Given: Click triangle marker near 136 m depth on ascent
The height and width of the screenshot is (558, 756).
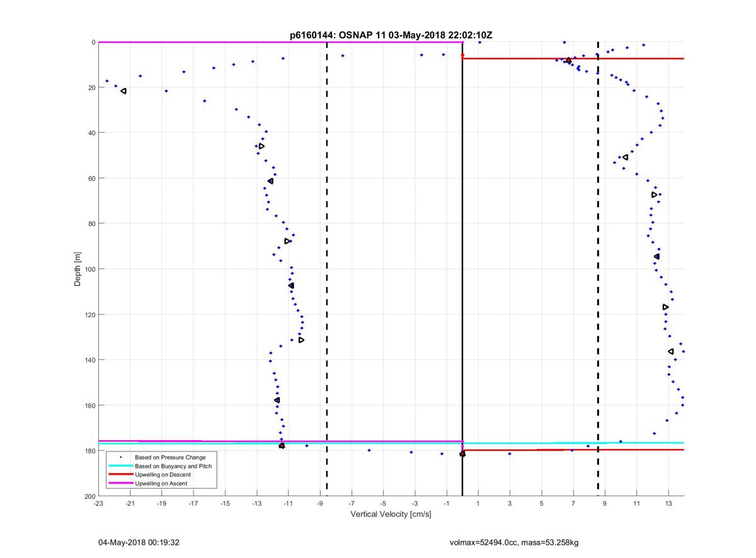Looking at the screenshot, I should point(671,351).
